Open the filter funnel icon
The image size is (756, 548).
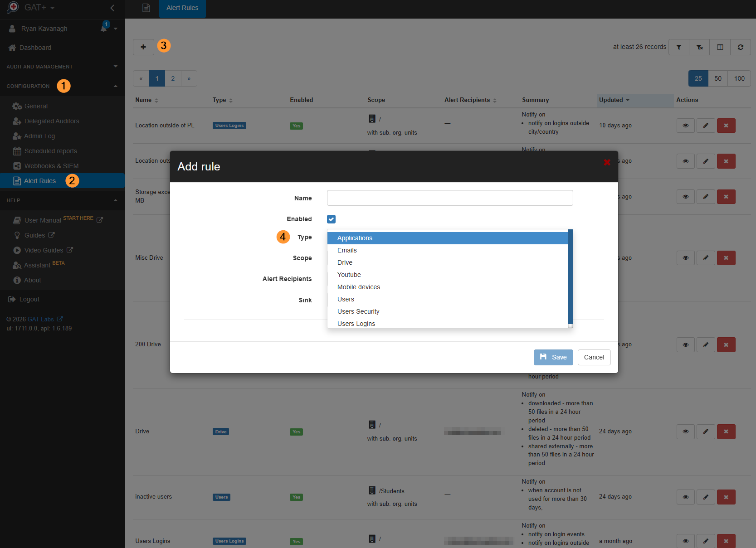(x=679, y=47)
